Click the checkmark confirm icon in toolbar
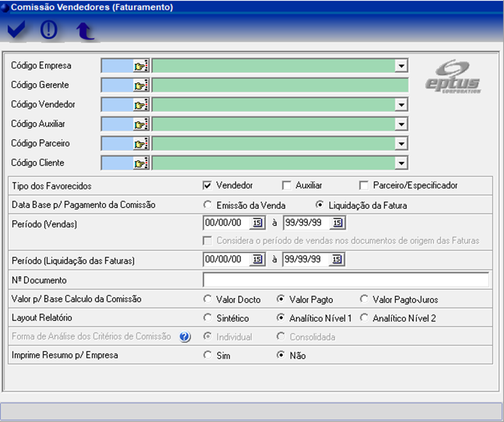This screenshot has width=504, height=422. tap(17, 31)
